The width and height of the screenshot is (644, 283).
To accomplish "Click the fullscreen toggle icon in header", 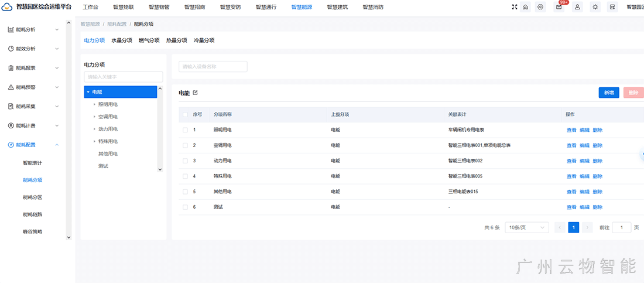I will [515, 7].
